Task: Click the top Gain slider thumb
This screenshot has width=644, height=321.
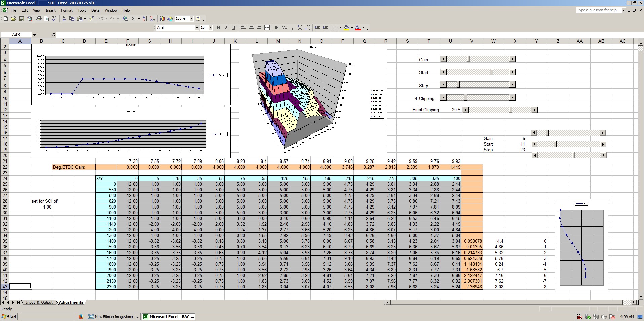Action: (469, 59)
